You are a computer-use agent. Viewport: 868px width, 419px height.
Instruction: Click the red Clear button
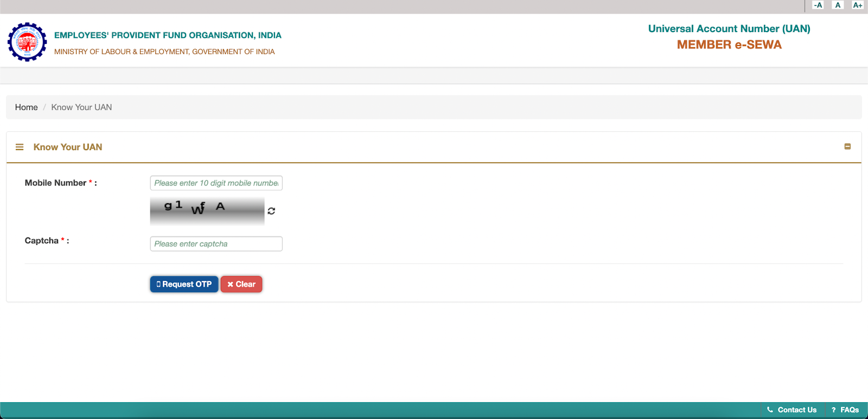click(x=241, y=284)
